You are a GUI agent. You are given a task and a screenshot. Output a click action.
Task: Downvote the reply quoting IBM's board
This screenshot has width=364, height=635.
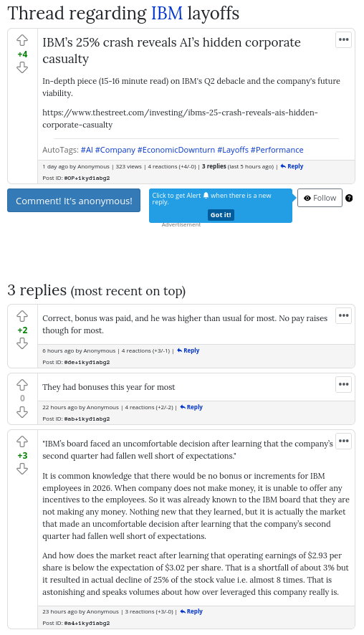tap(22, 469)
